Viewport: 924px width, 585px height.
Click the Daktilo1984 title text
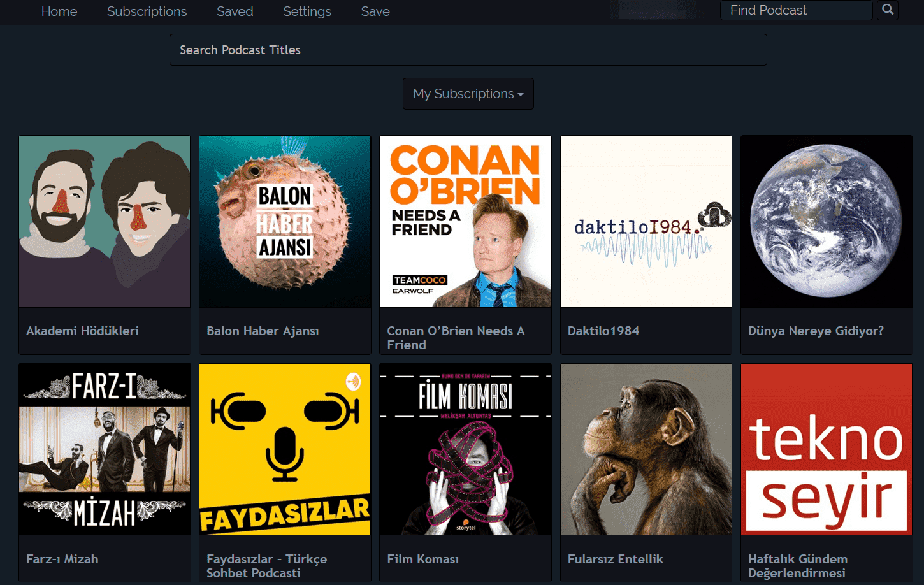603,331
